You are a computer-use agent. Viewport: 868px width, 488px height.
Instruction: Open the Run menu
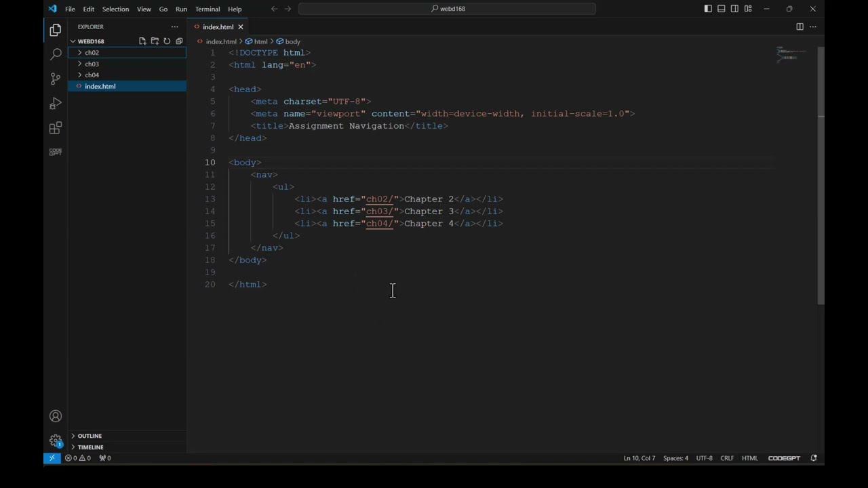coord(181,9)
